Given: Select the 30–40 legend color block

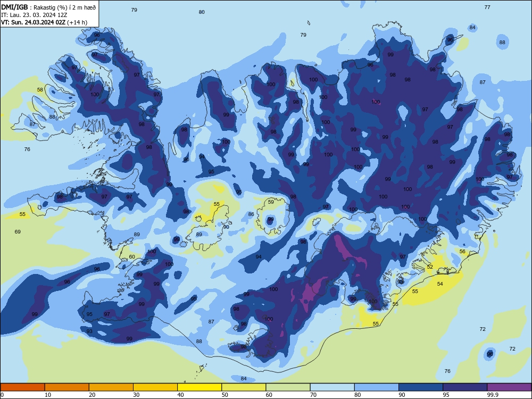Looking at the screenshot, I should click(155, 387).
